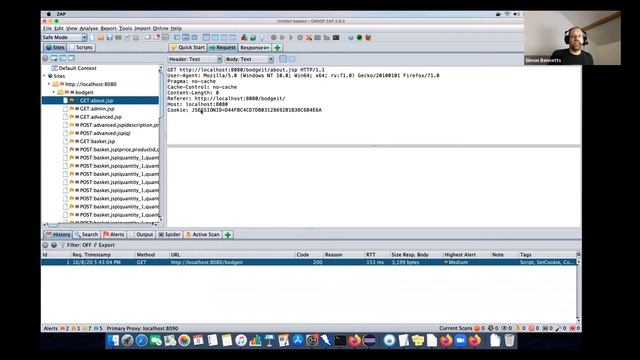The width and height of the screenshot is (640, 360).
Task: Open the Analyse menu
Action: (x=89, y=29)
